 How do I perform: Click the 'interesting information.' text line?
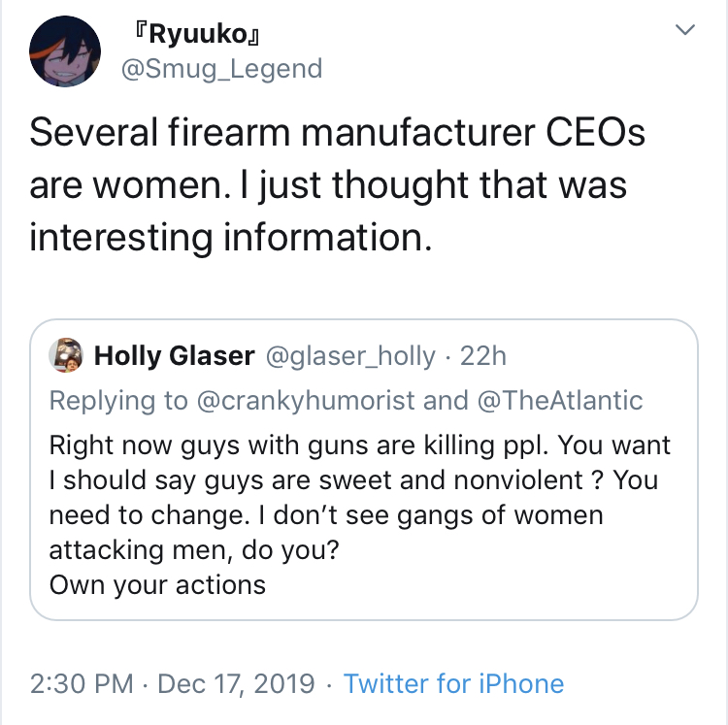tap(231, 237)
